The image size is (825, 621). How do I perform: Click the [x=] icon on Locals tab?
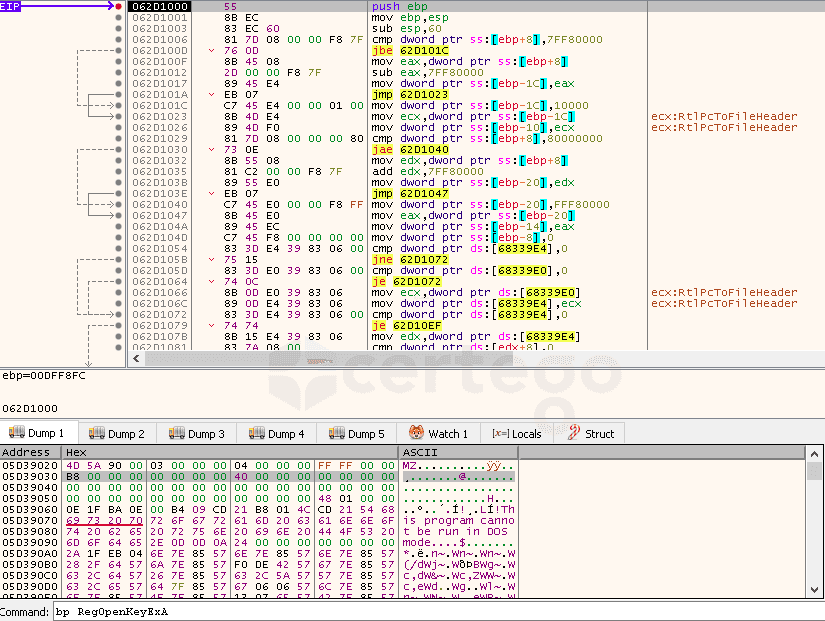(x=499, y=433)
